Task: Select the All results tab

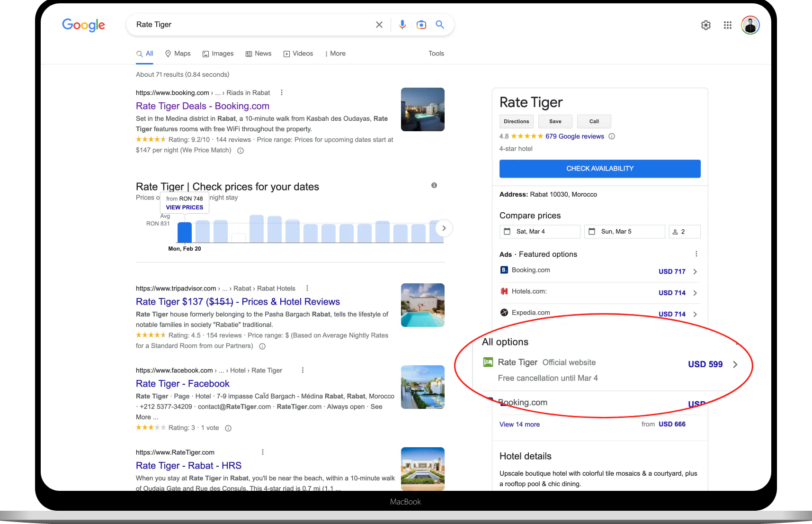Action: [145, 54]
